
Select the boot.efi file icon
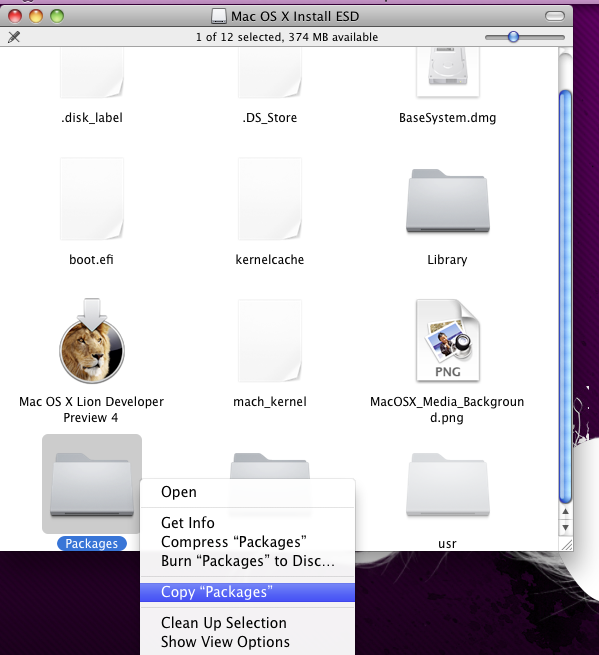[x=92, y=199]
